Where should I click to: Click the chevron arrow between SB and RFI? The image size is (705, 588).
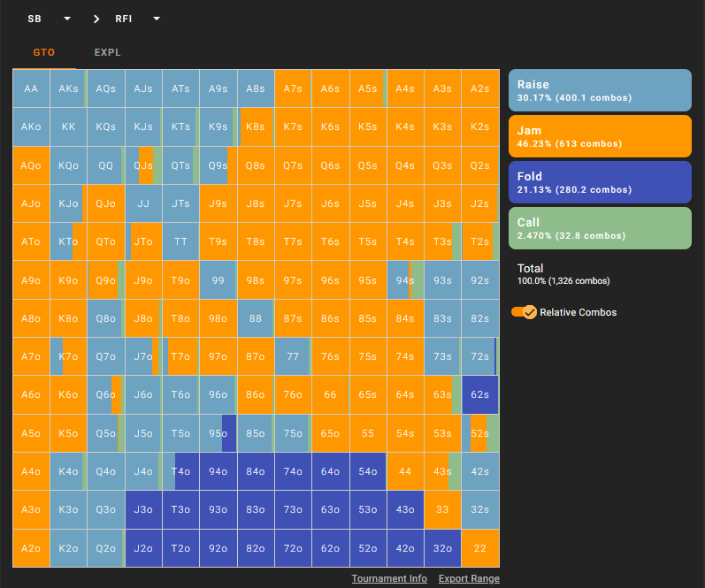96,19
